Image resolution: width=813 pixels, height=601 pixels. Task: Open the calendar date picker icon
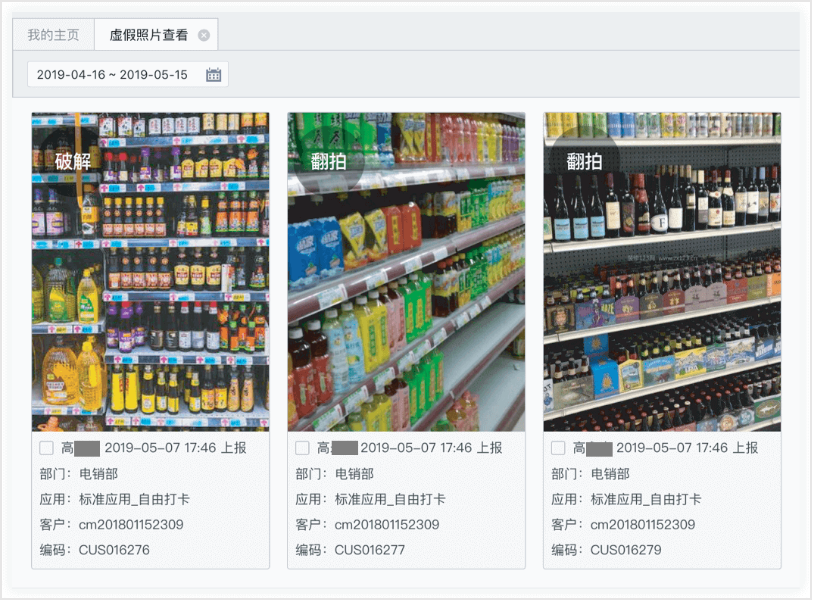coord(211,73)
